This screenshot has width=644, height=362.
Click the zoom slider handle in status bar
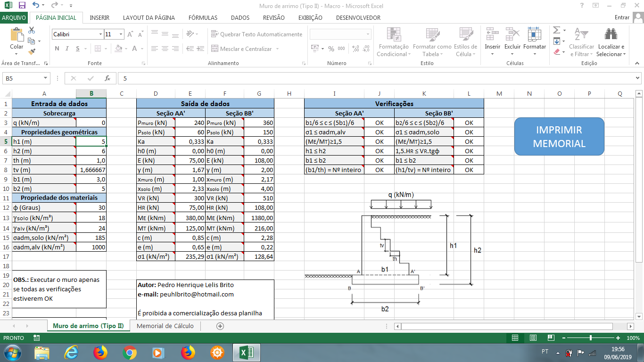click(591, 338)
